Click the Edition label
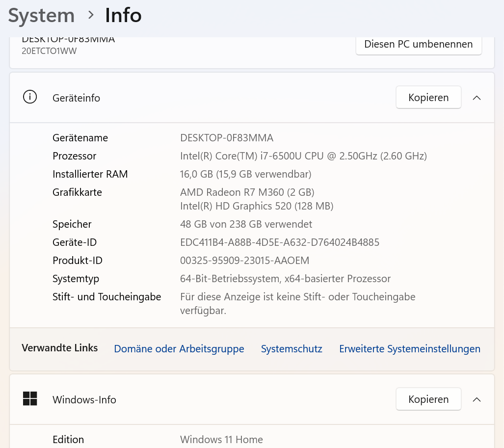 coord(68,439)
